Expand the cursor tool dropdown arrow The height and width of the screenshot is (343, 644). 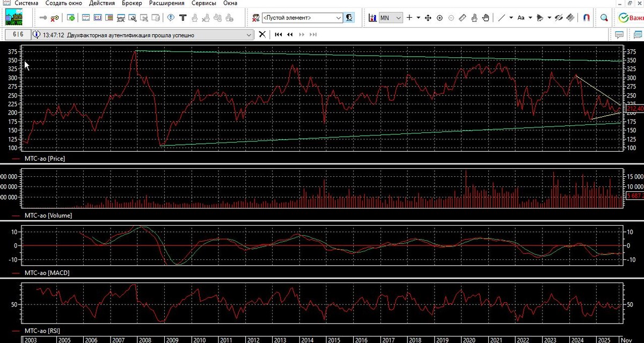tap(418, 18)
